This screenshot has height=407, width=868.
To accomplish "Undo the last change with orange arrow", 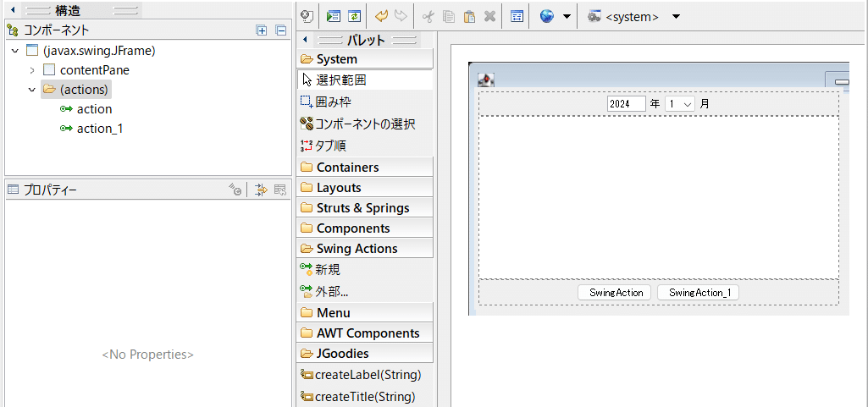I will tap(381, 17).
